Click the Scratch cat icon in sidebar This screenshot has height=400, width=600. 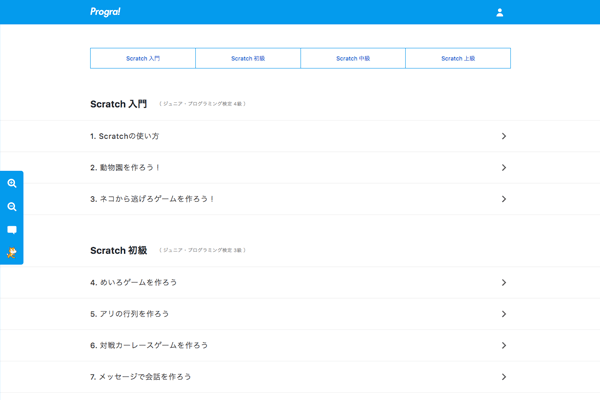(x=12, y=253)
